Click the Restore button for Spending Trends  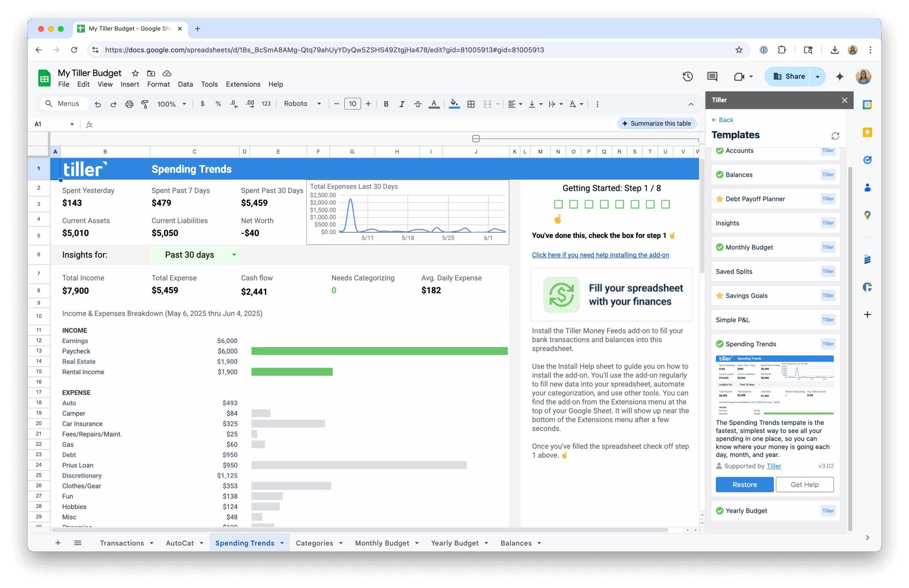click(744, 484)
